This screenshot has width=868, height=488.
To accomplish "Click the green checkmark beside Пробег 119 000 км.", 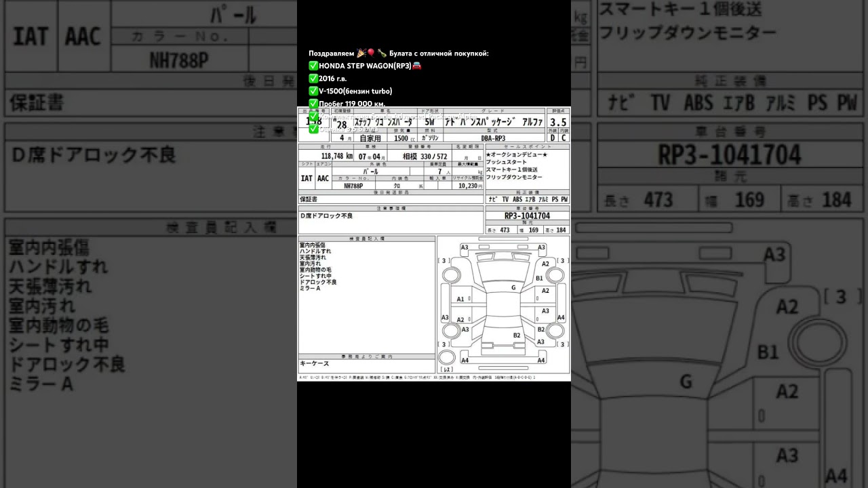I will point(313,104).
